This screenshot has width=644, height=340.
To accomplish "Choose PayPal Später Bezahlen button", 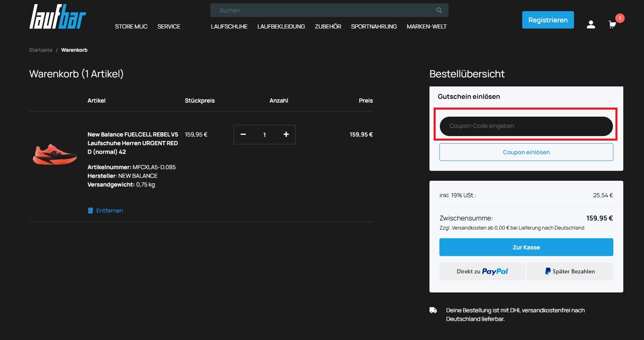I will tap(570, 271).
